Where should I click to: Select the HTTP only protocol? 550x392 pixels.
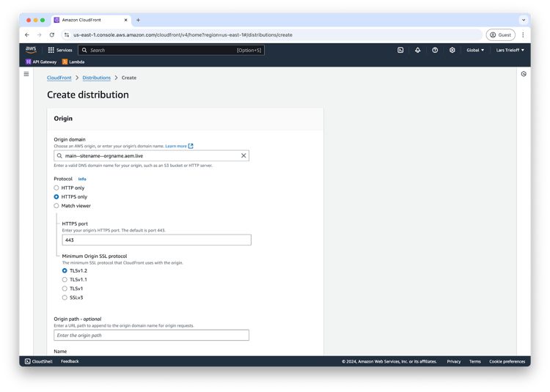56,188
